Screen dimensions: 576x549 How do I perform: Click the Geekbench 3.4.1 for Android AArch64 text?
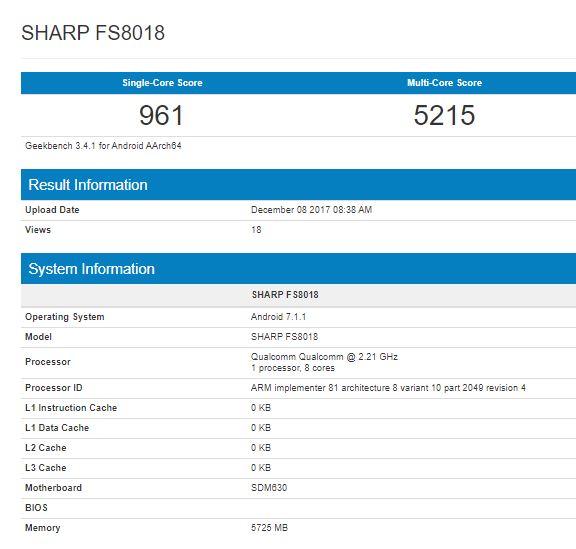coord(103,146)
